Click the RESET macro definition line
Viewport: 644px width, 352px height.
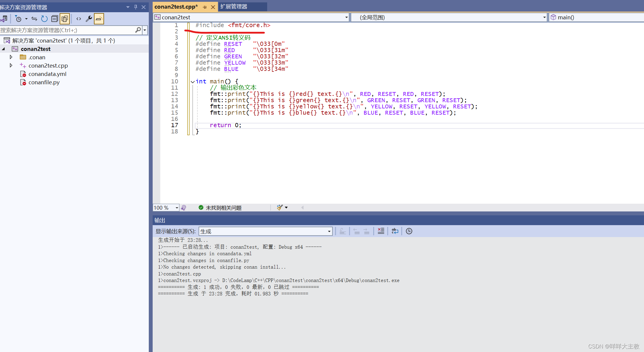pyautogui.click(x=240, y=44)
